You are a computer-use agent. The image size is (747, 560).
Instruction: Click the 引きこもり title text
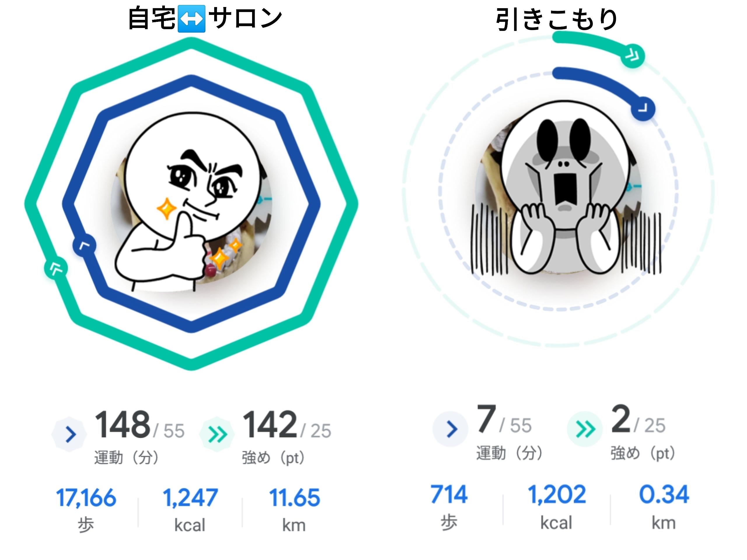coord(556,20)
